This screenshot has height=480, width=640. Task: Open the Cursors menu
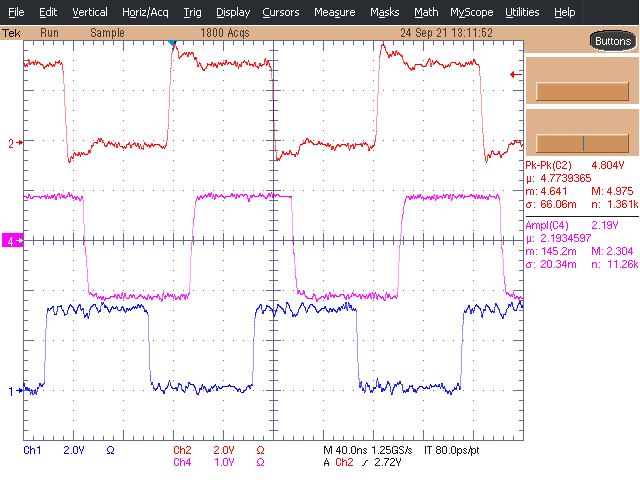281,12
